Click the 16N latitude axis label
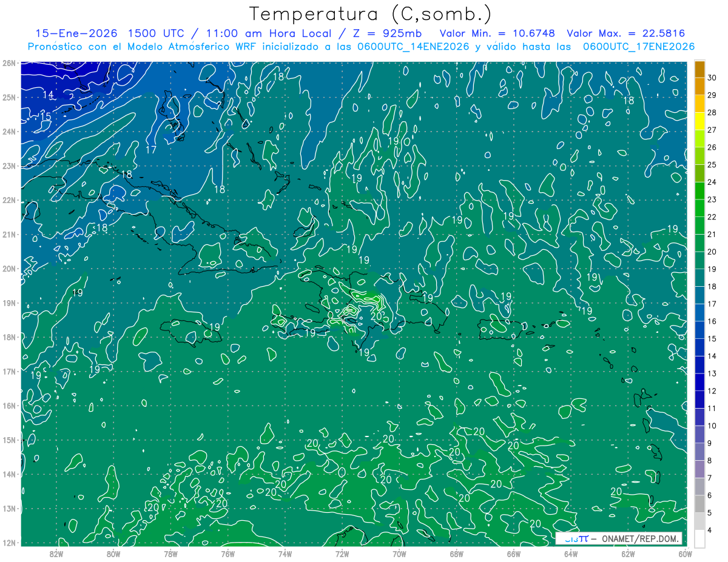This screenshot has width=728, height=562. [x=9, y=406]
